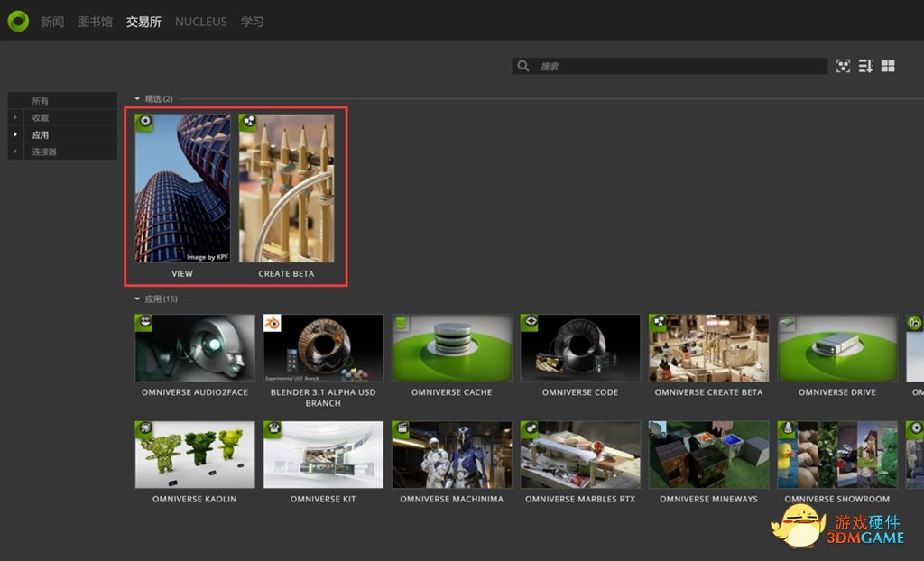This screenshot has width=924, height=561.
Task: Open Omniverse Marbles RTX thumbnail
Action: click(x=580, y=455)
